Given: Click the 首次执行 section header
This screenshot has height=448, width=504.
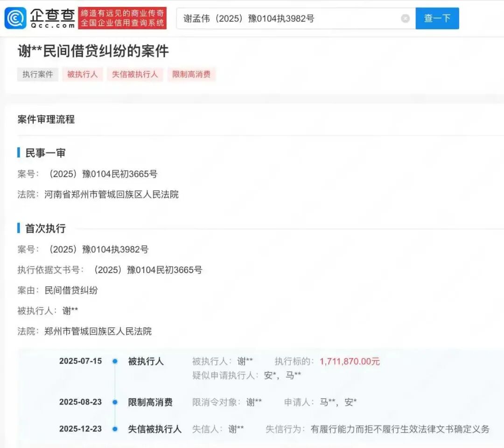Looking at the screenshot, I should (47, 228).
